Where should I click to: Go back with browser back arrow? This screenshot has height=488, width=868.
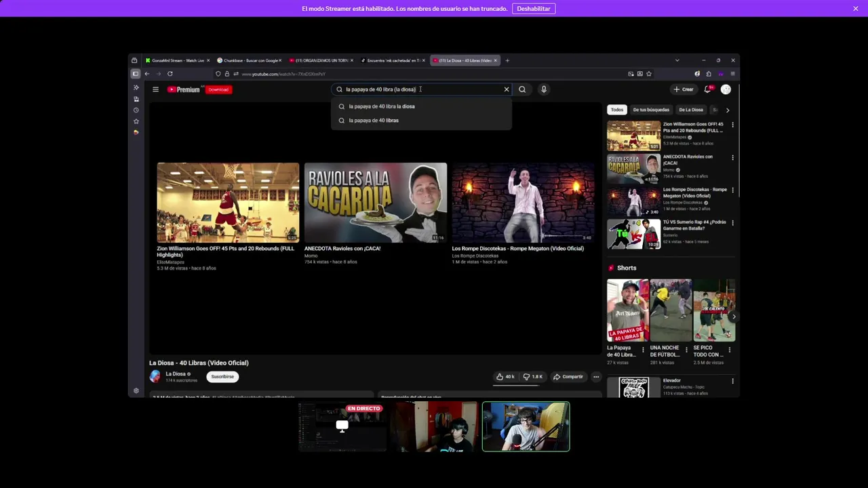147,74
